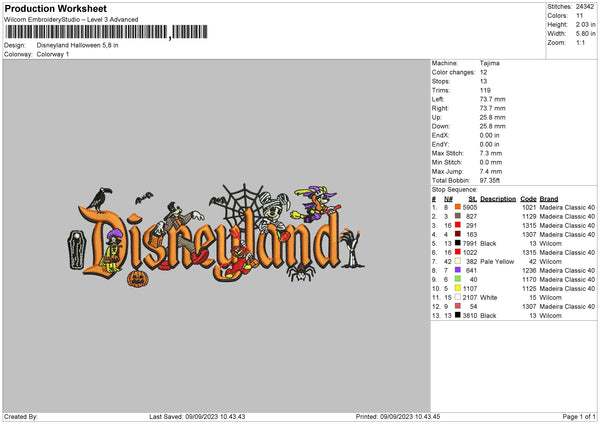Click the Max Jump value '7.4 mm'
The image size is (600, 424).
(x=491, y=171)
